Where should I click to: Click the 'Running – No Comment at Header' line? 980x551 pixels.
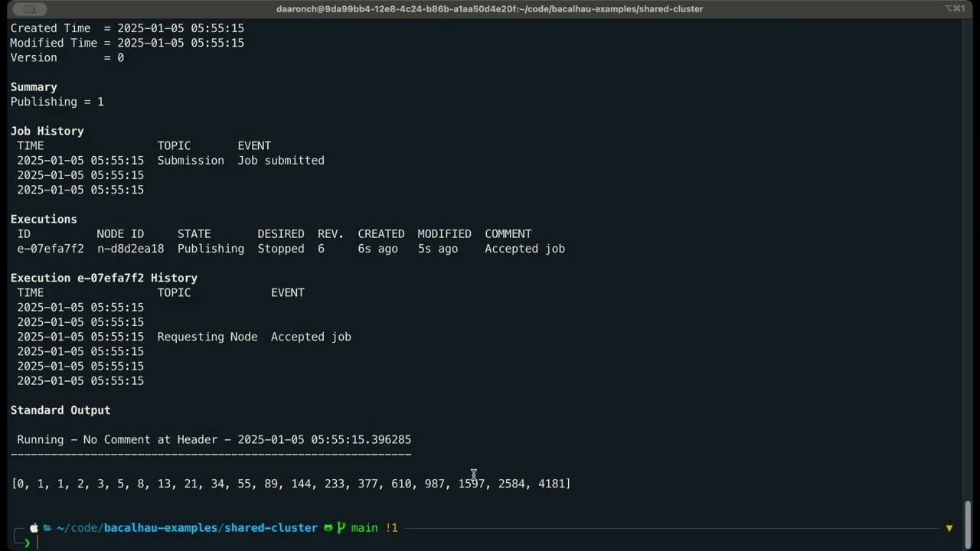[x=214, y=440]
